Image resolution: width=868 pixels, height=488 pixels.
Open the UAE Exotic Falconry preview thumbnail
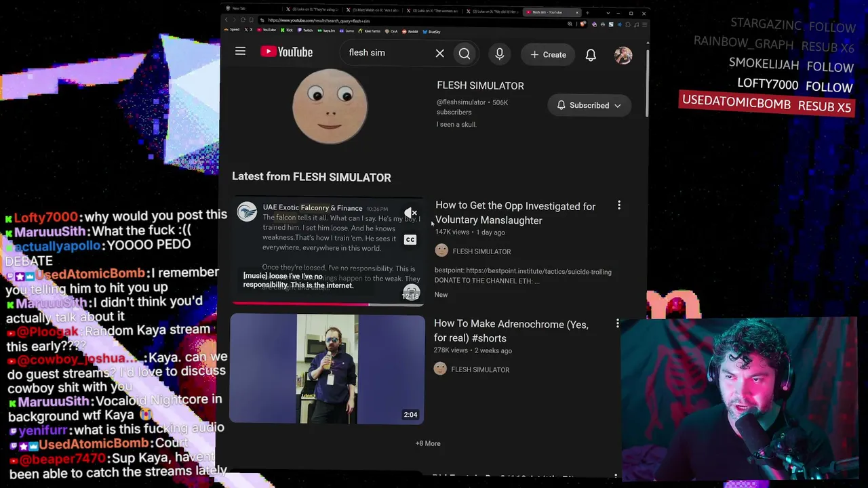coord(328,251)
